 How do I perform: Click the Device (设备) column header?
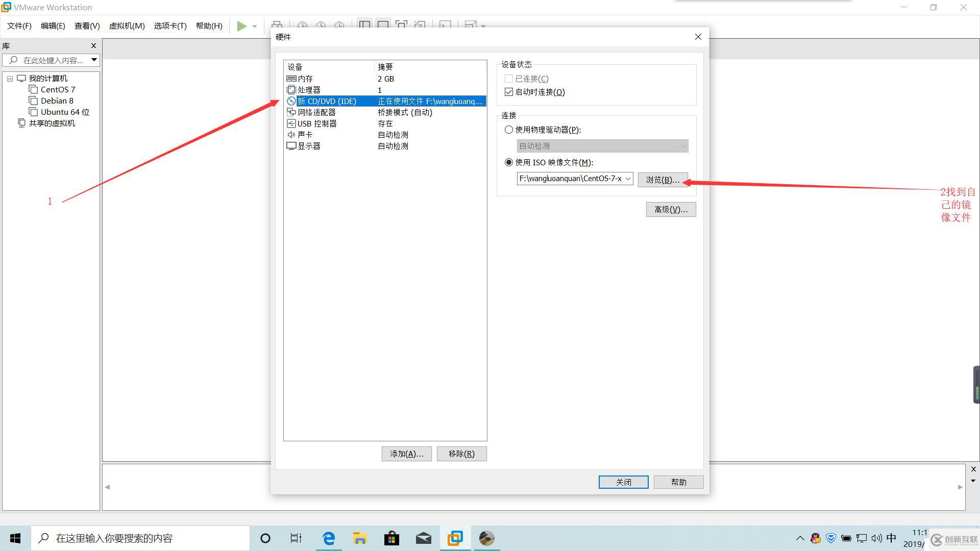(x=329, y=67)
